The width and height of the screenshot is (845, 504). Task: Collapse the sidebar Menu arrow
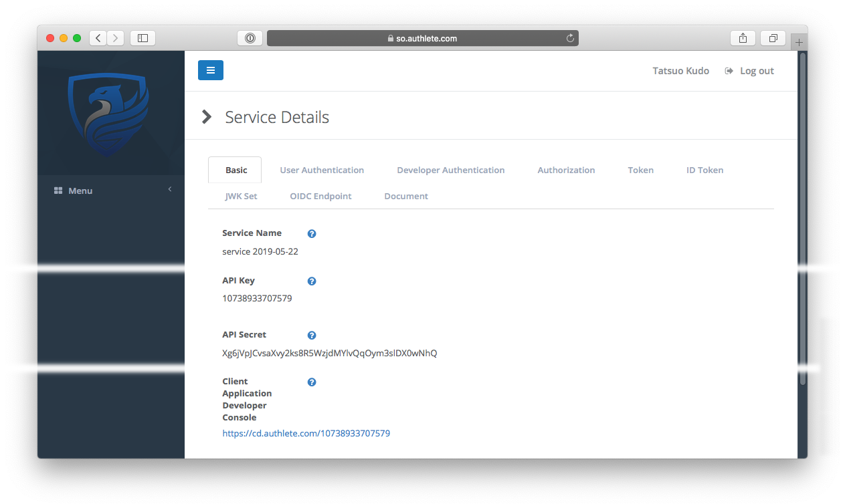(170, 190)
